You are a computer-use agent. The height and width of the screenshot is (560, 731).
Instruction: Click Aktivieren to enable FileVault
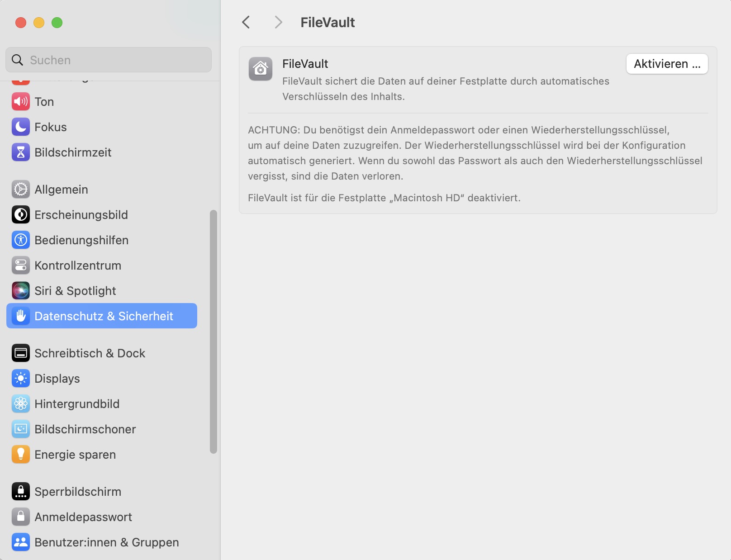pos(667,64)
